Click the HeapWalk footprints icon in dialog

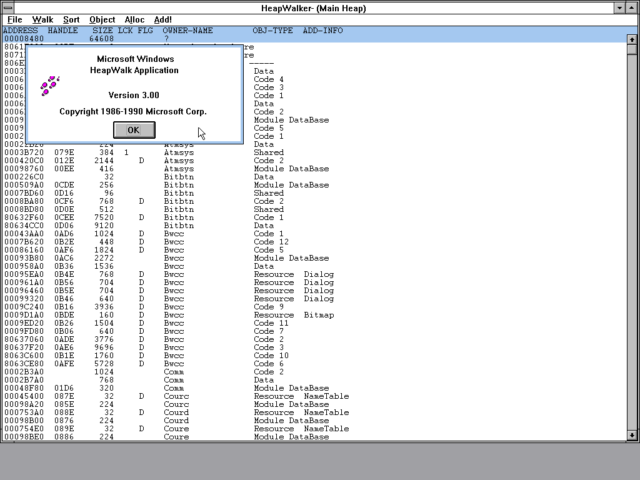pos(50,86)
